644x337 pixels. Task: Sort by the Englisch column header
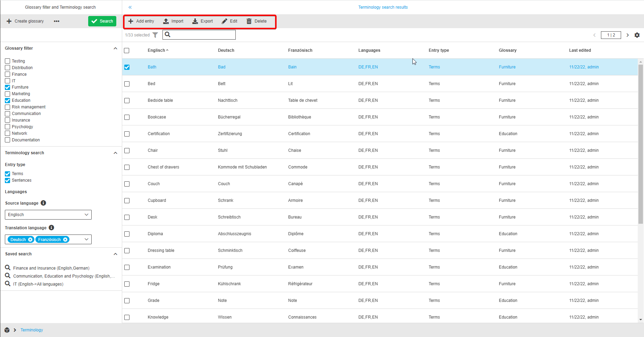pos(157,50)
